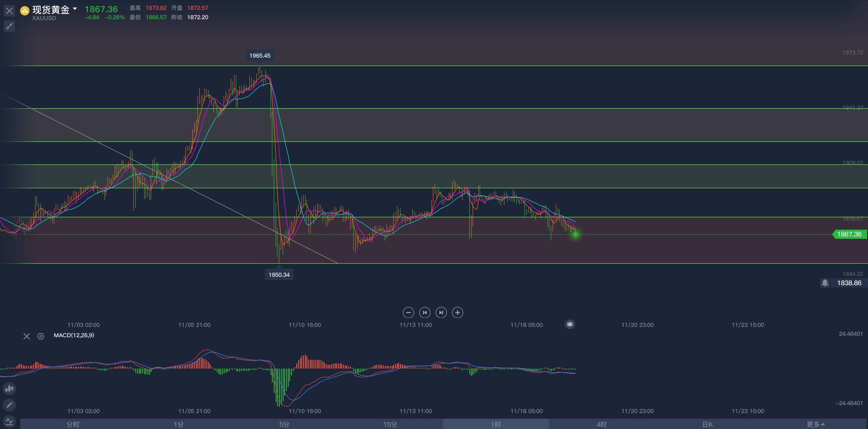The image size is (868, 429).
Task: Switch to the 日K timeframe tab
Action: pyautogui.click(x=708, y=424)
